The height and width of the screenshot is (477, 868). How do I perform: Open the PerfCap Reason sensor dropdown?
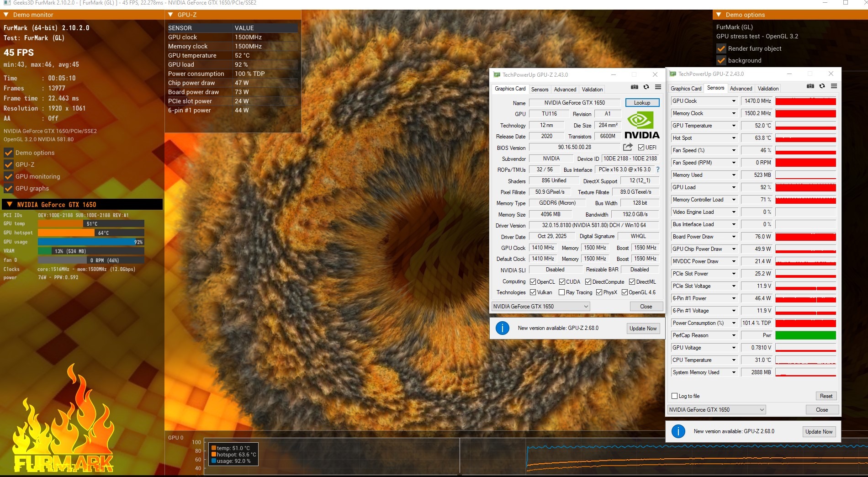(734, 335)
